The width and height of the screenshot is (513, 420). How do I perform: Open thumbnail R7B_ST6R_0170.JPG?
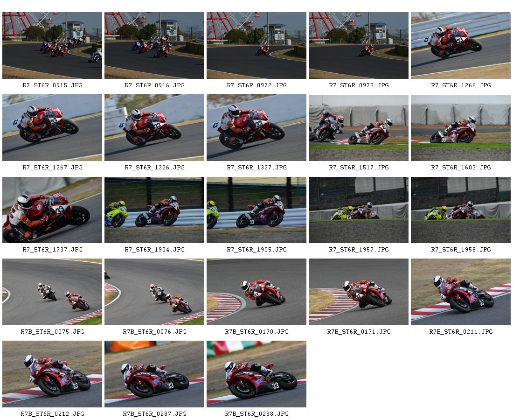pos(256,292)
